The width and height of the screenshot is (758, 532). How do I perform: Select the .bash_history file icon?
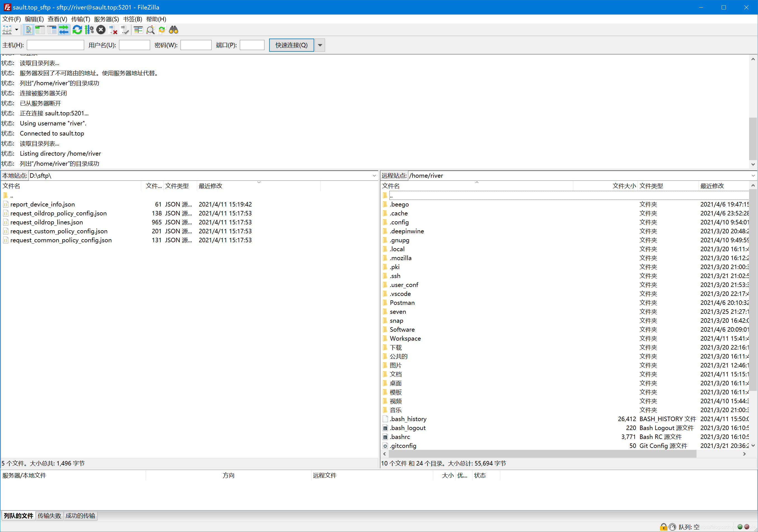(385, 419)
